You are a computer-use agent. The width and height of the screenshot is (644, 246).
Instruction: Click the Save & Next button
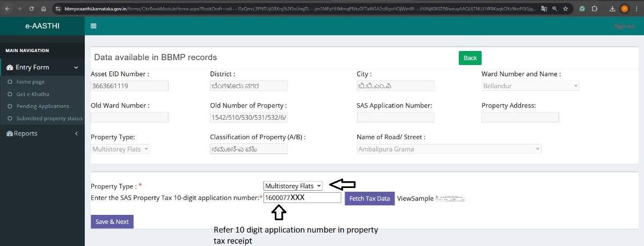click(112, 222)
